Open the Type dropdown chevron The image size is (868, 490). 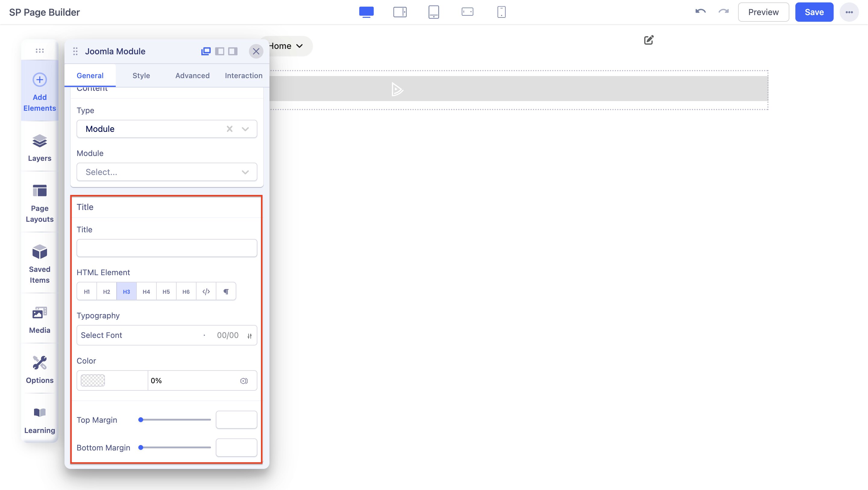pyautogui.click(x=245, y=129)
